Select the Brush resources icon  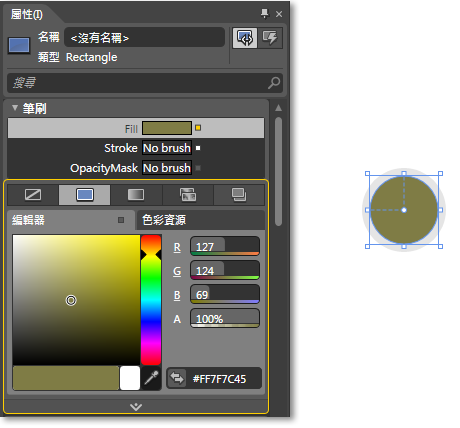click(x=239, y=195)
